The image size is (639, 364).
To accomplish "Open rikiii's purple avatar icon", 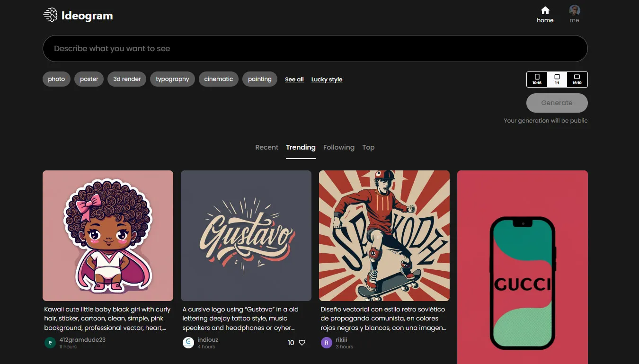I will pos(327,343).
